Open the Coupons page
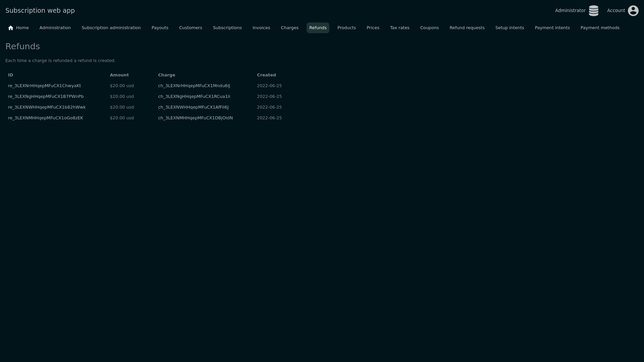Image resolution: width=644 pixels, height=362 pixels. (x=429, y=28)
